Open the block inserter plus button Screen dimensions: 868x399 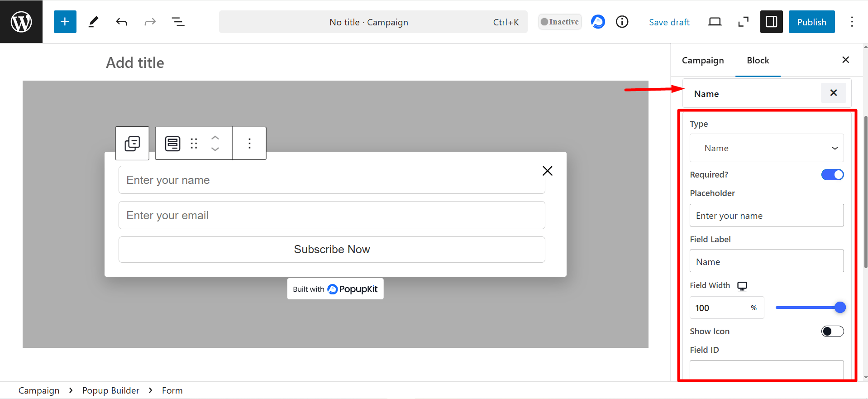pyautogui.click(x=65, y=22)
